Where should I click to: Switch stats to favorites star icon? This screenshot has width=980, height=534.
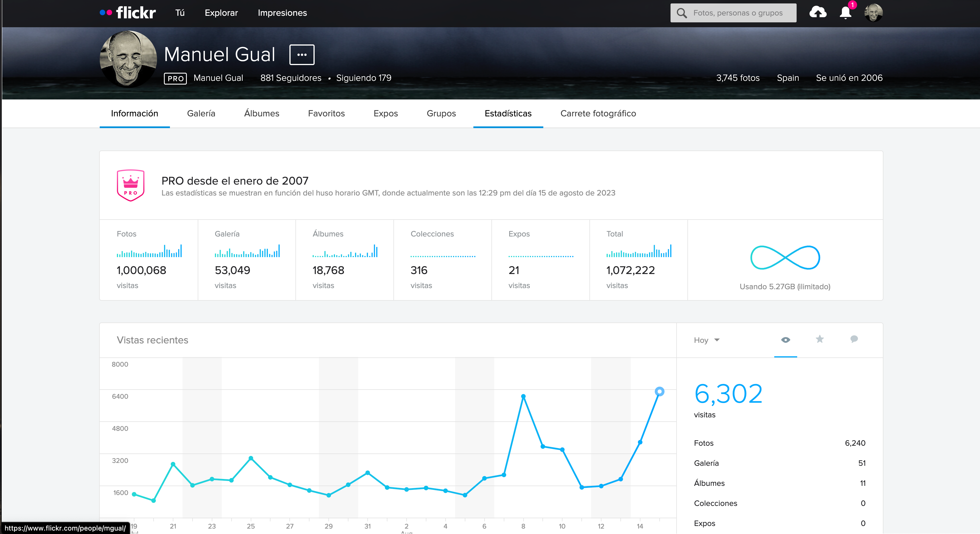[x=820, y=339]
